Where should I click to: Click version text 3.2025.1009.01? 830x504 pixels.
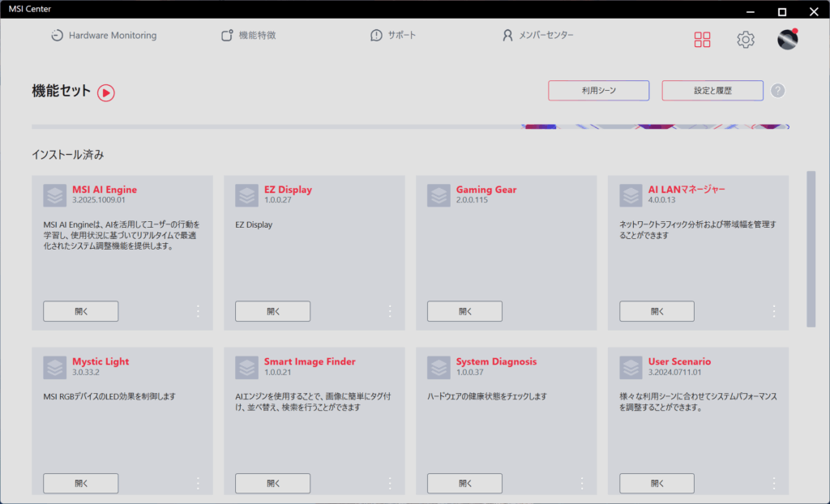tap(99, 200)
